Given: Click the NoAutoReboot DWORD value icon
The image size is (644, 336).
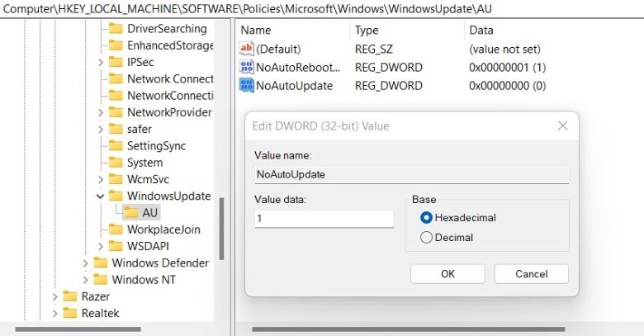Looking at the screenshot, I should pos(247,67).
